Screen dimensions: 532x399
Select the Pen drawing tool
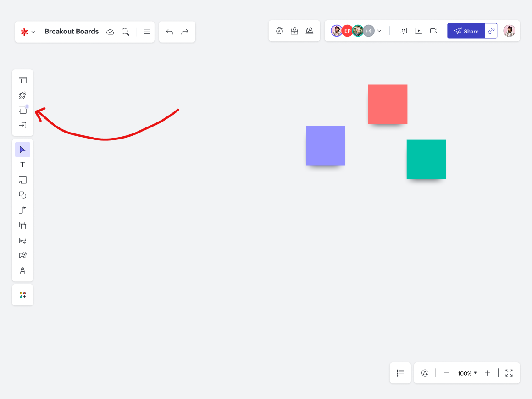[x=22, y=271]
